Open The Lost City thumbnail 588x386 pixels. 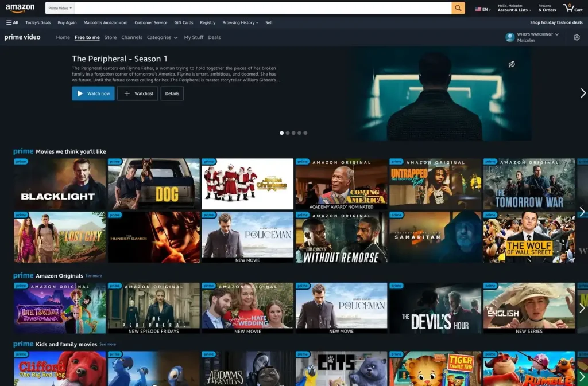pyautogui.click(x=60, y=237)
